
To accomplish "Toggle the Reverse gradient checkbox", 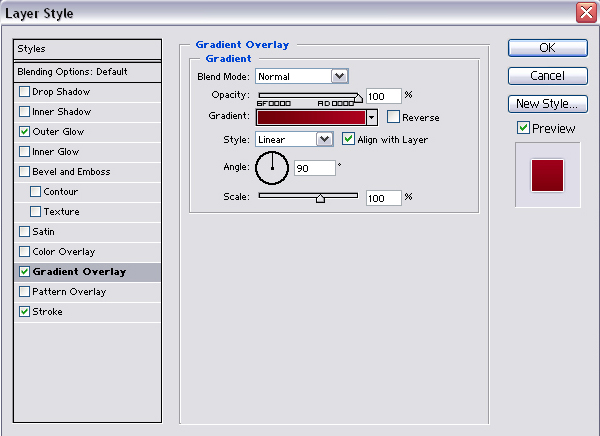I will (393, 117).
